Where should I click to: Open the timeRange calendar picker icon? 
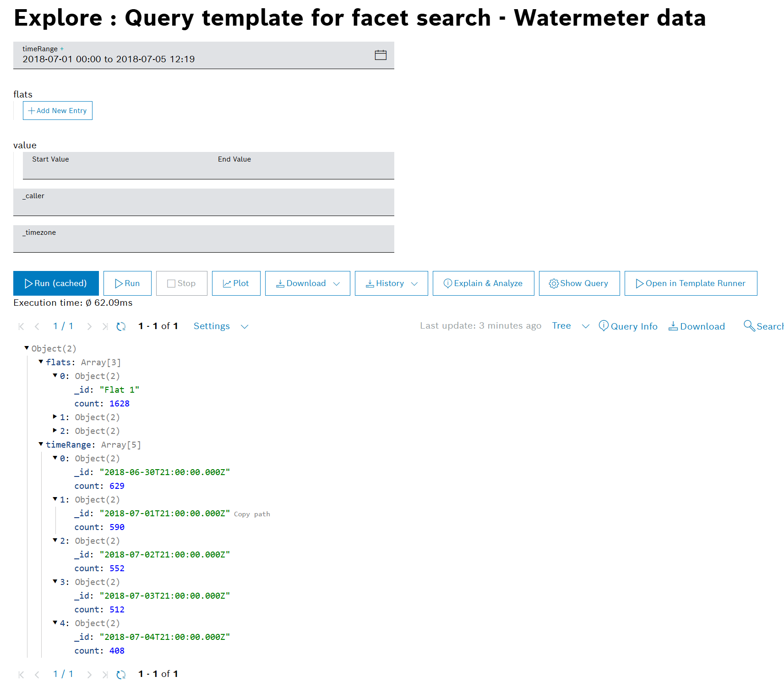tap(381, 55)
